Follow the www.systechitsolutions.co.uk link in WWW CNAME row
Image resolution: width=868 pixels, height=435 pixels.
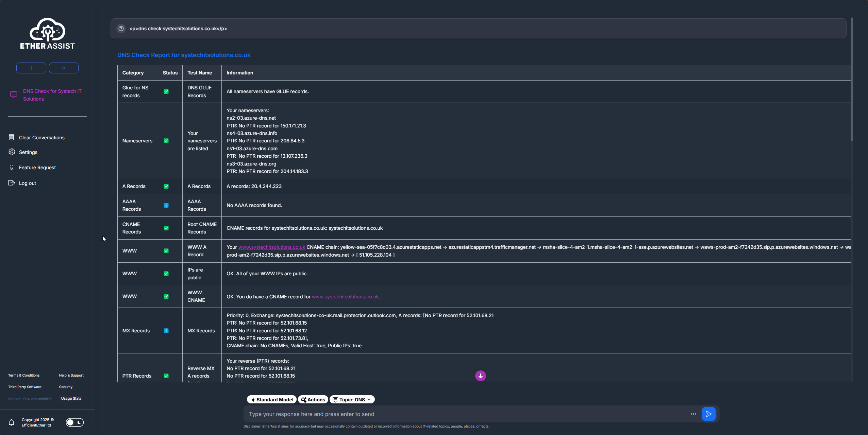pyautogui.click(x=345, y=297)
